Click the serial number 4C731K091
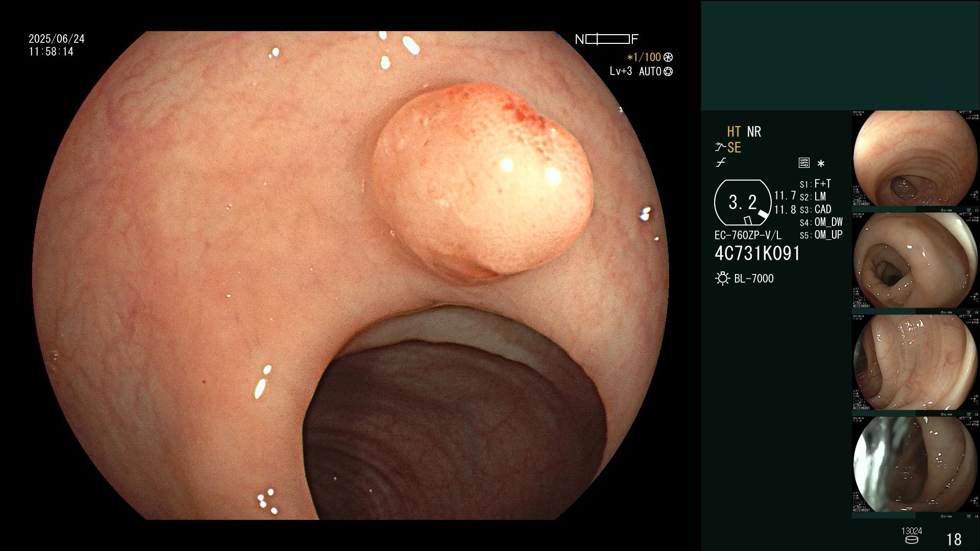The image size is (980, 551). (x=757, y=253)
